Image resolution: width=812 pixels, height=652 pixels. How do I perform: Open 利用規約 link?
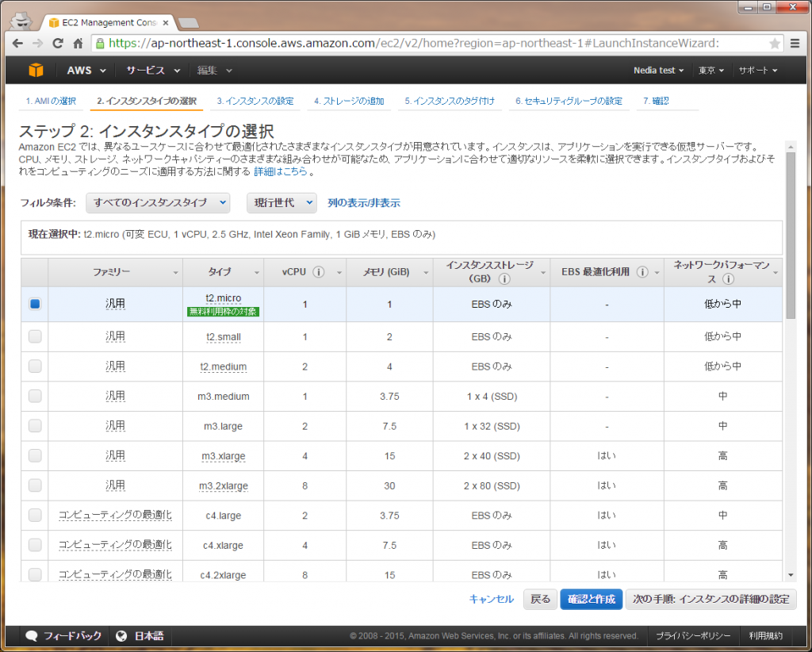(765, 636)
